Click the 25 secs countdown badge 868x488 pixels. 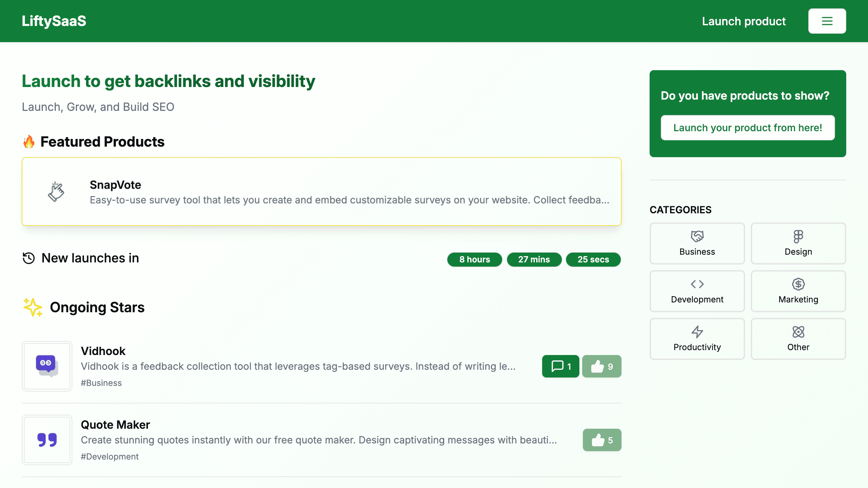(593, 260)
